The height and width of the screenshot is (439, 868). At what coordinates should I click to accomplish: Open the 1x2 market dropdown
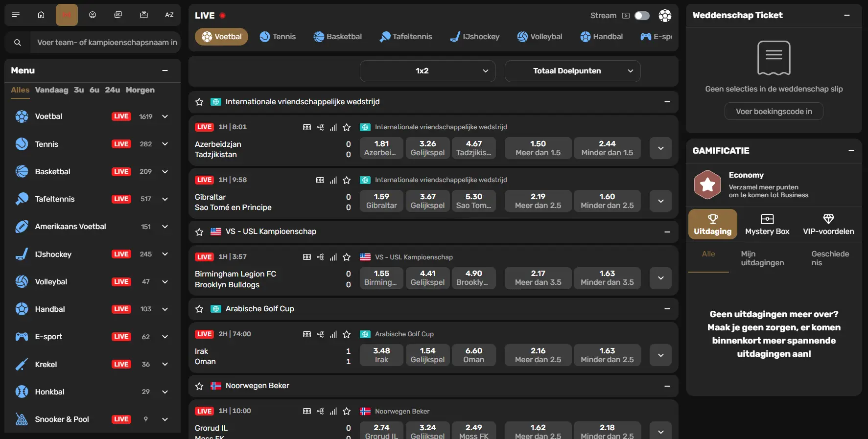[427, 71]
